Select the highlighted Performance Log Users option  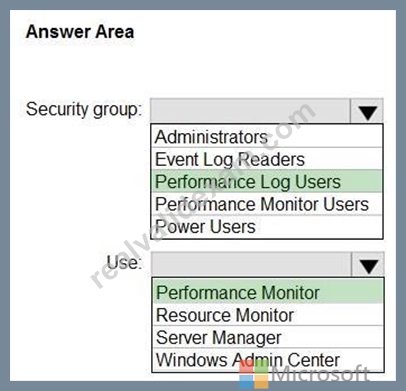(x=267, y=181)
